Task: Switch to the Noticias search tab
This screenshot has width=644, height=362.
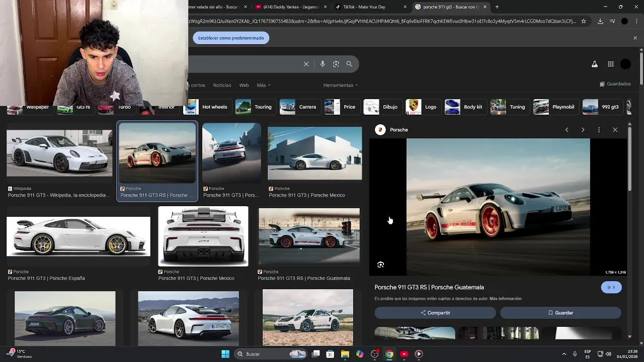Action: pyautogui.click(x=222, y=85)
